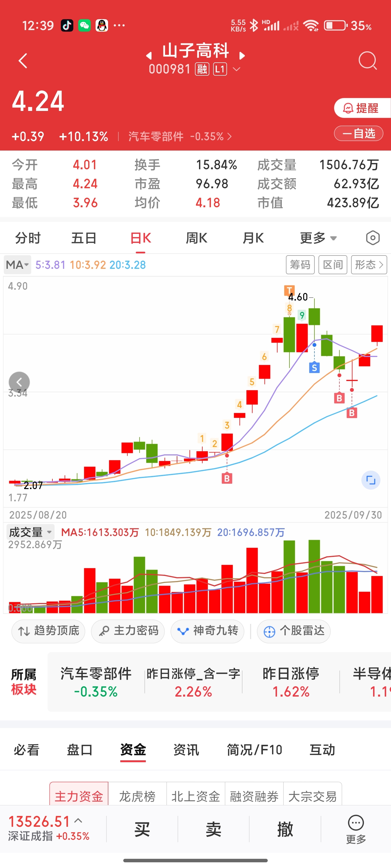Open the 成交量 indicator dropdown
391x868 pixels.
pos(30,532)
